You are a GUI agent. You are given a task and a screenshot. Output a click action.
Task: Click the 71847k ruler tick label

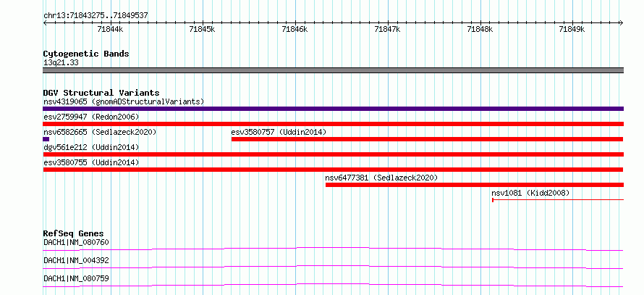point(387,29)
